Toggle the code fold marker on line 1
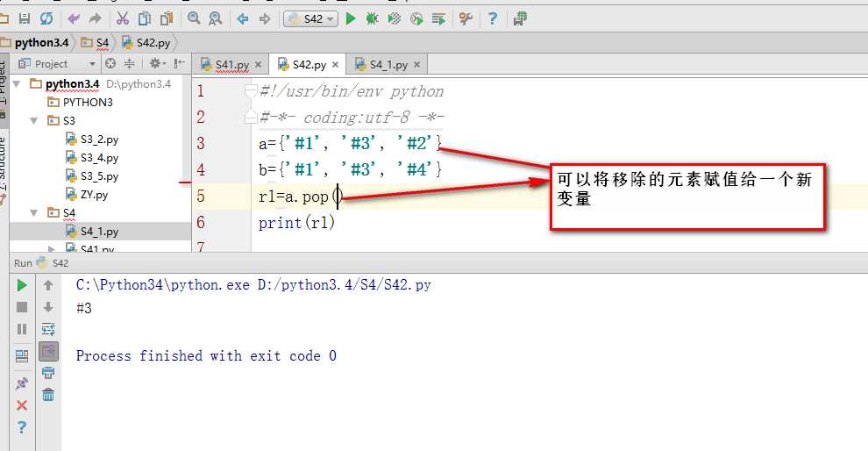868x451 pixels. point(251,91)
